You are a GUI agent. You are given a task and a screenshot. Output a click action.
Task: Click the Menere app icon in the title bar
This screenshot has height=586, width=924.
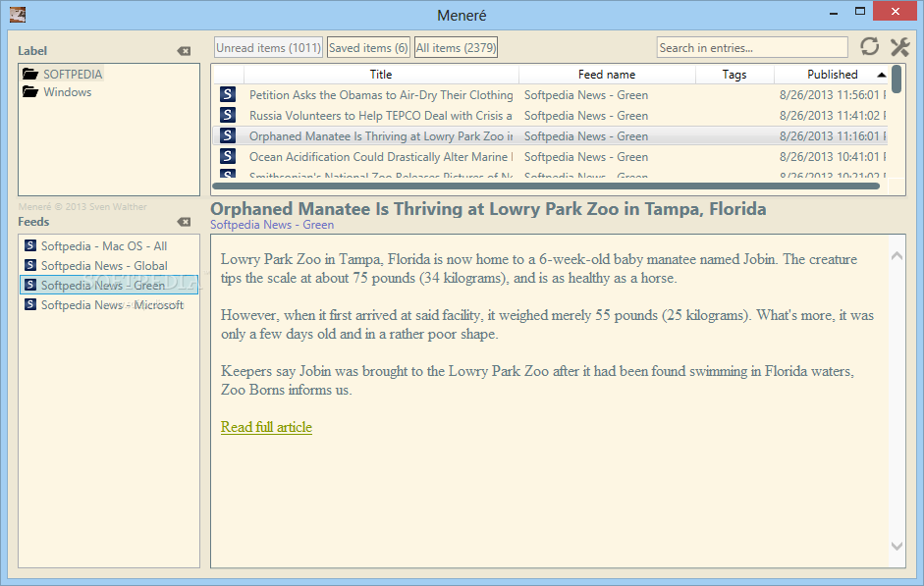pos(18,14)
